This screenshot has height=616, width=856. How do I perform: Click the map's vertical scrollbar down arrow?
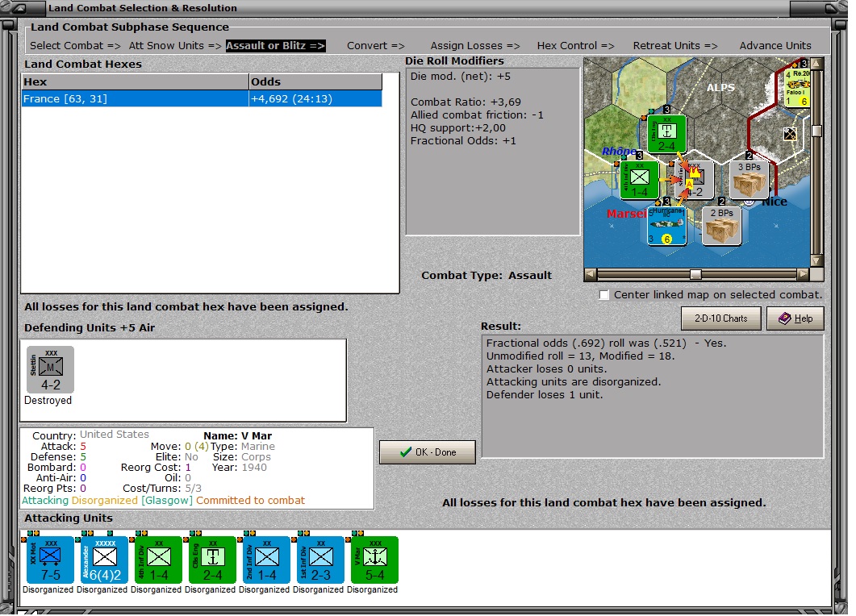tap(816, 260)
